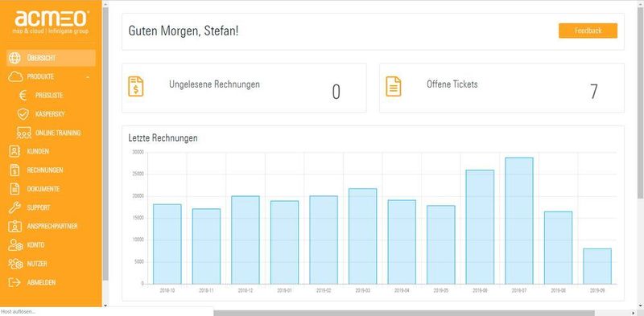This screenshot has height=316, width=644.
Task: Click the orange Feedback button
Action: click(x=588, y=31)
